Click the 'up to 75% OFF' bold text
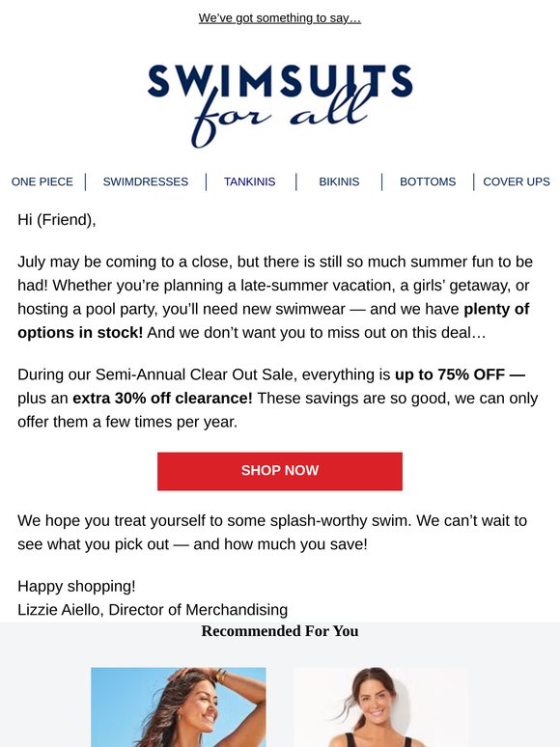 pos(449,374)
